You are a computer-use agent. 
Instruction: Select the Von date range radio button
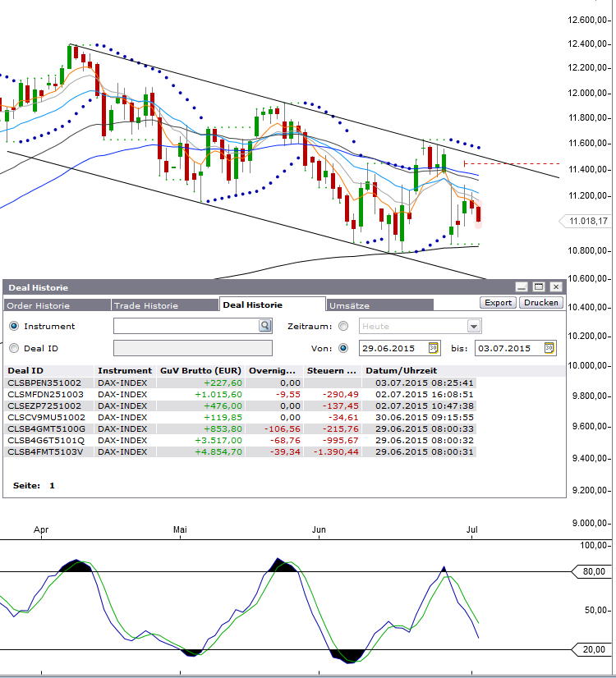tap(343, 348)
